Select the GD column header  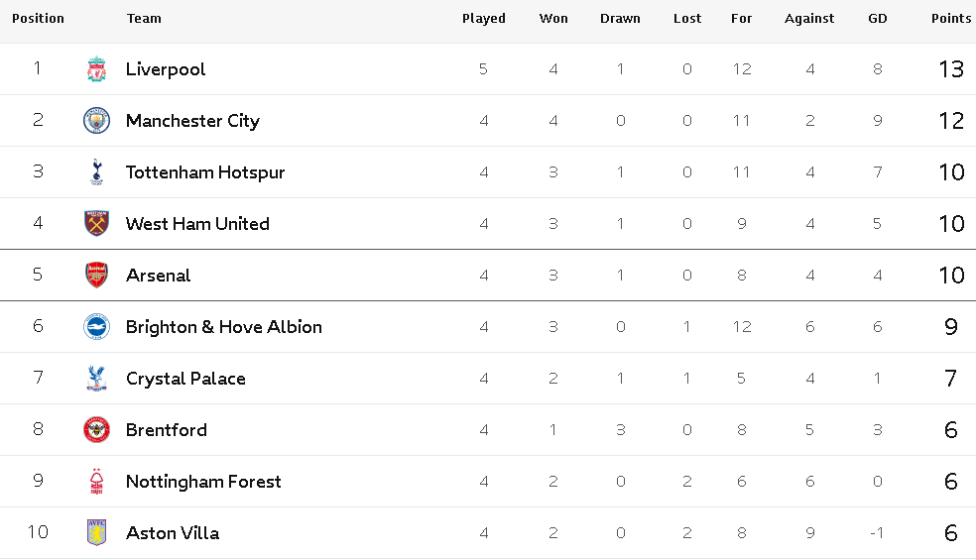tap(878, 19)
